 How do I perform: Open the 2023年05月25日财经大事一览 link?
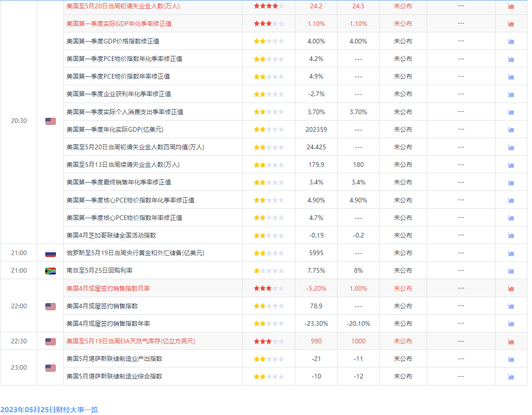coord(49,409)
